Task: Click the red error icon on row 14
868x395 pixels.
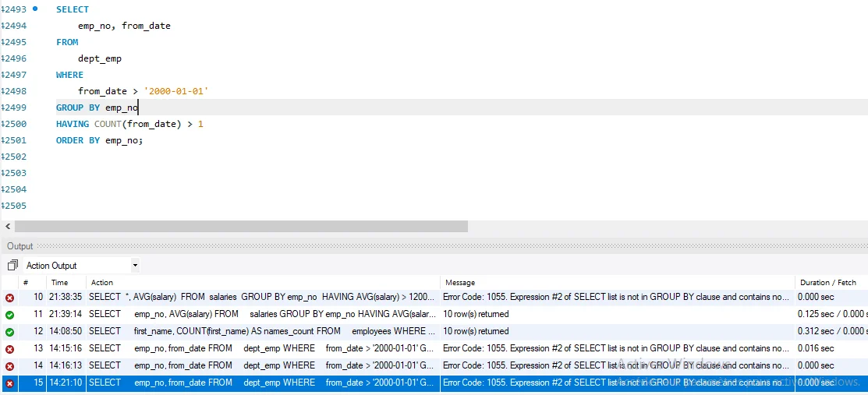Action: 9,366
